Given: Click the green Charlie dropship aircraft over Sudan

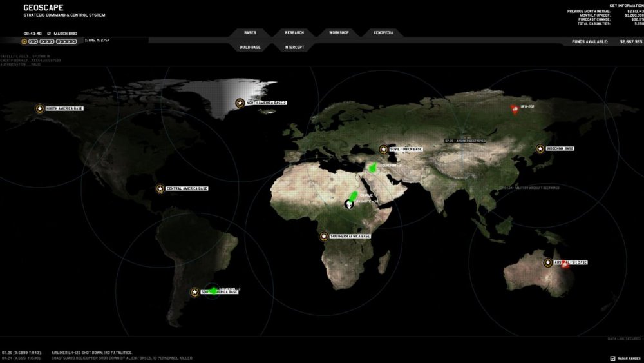Looking at the screenshot, I should 353,195.
